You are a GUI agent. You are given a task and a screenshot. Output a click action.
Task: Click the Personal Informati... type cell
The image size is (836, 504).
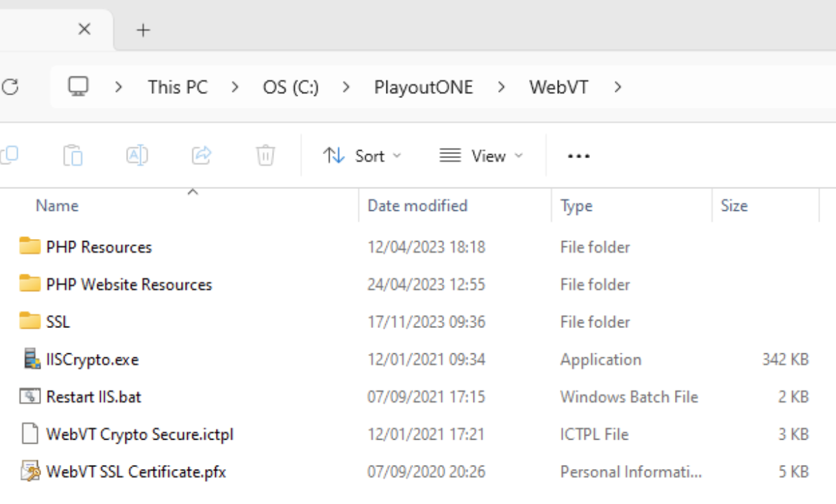pos(631,472)
